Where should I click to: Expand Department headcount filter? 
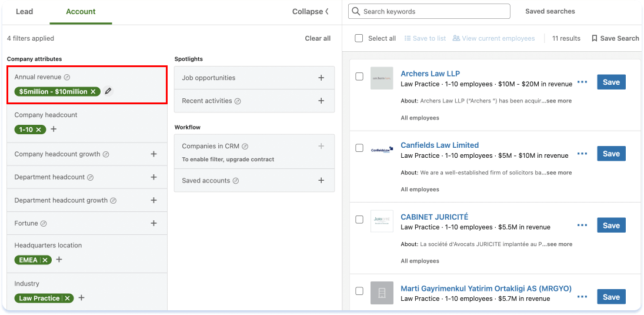click(154, 177)
